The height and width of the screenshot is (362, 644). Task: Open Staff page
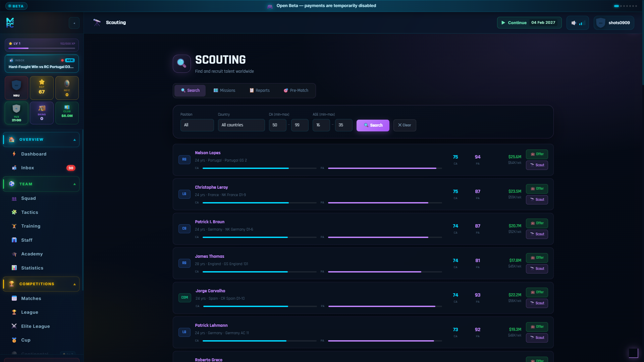click(41, 240)
